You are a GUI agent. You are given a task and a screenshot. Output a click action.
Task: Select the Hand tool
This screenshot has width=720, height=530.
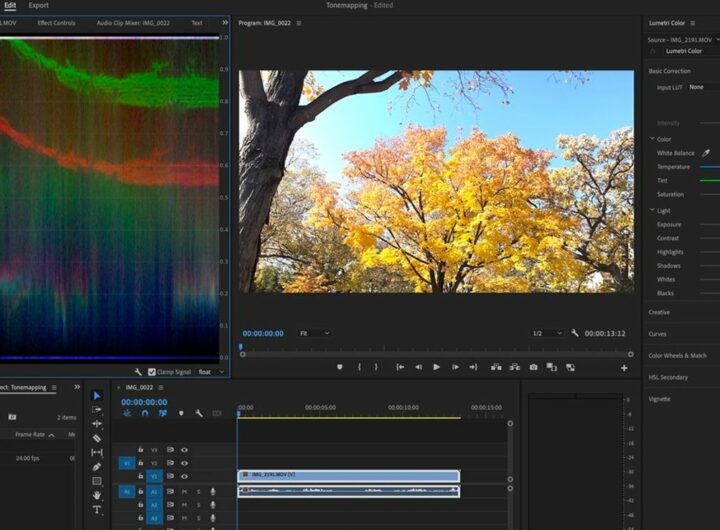point(97,495)
